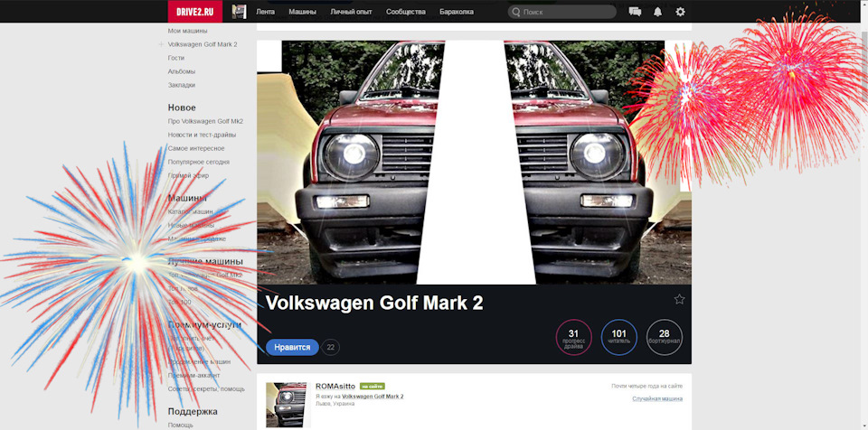
Task: Open the Лента tab
Action: pos(265,12)
